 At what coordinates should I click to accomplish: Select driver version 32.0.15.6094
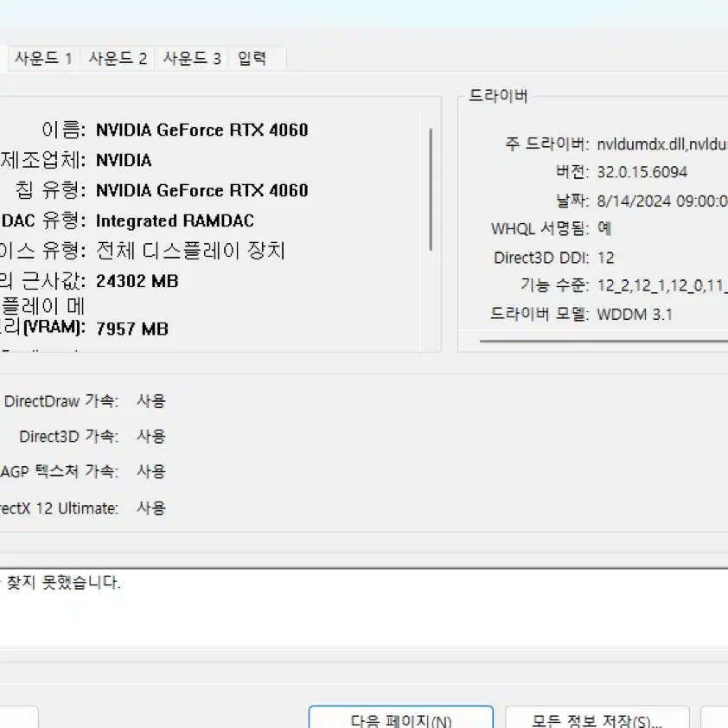pyautogui.click(x=642, y=172)
